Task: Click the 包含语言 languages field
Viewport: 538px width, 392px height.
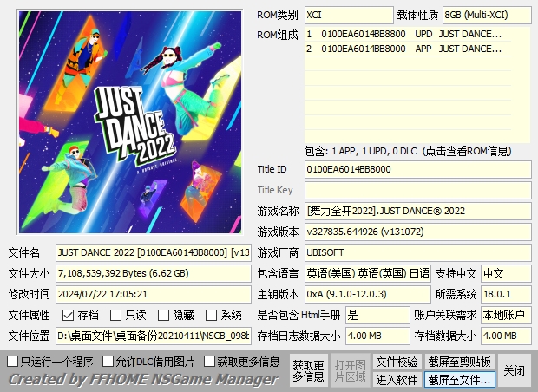Action: pyautogui.click(x=367, y=273)
